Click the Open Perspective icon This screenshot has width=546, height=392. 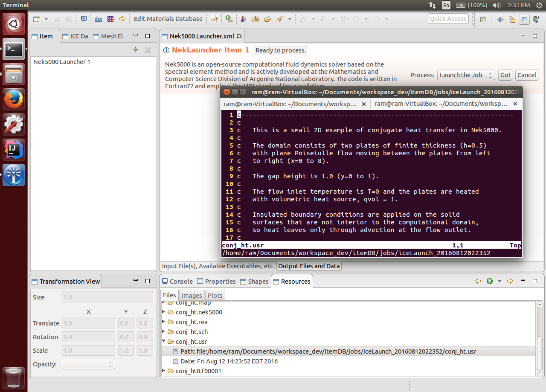click(x=483, y=19)
